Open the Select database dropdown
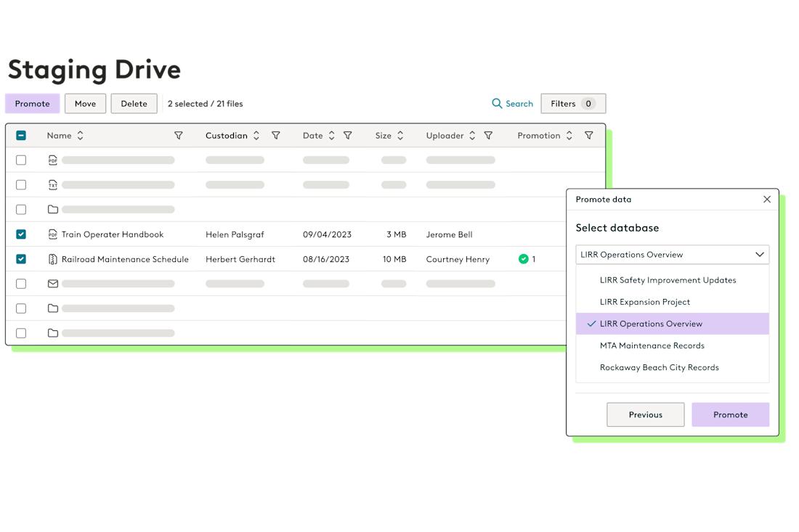799x532 pixels. point(672,254)
